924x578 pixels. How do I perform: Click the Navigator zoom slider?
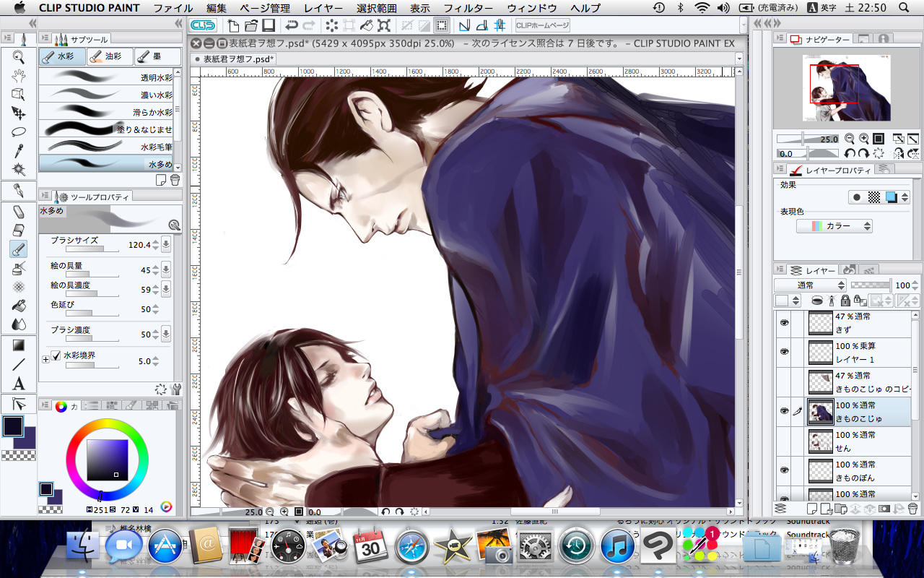click(x=807, y=139)
